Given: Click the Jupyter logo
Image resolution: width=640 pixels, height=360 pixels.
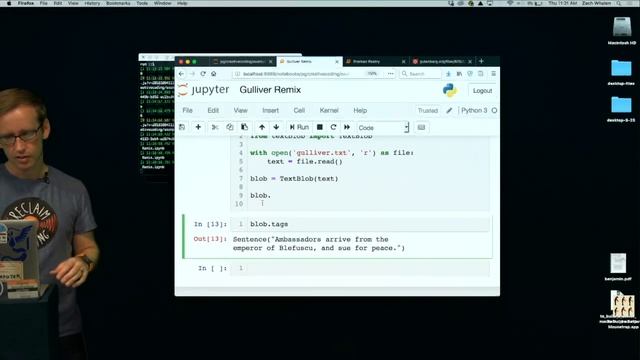Looking at the screenshot, I should (x=204, y=90).
